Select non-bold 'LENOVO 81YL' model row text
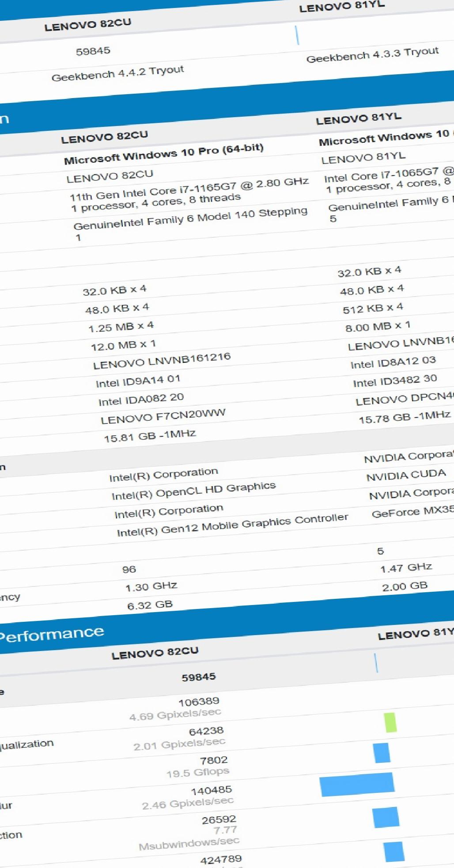Viewport: 454px width, 868px height. click(x=363, y=158)
